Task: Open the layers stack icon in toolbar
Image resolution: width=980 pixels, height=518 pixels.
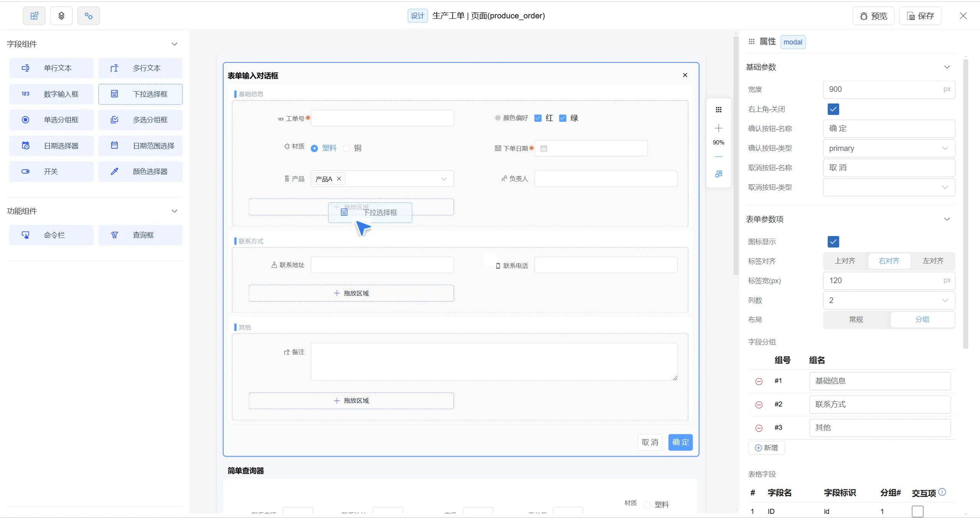Action: tap(61, 16)
